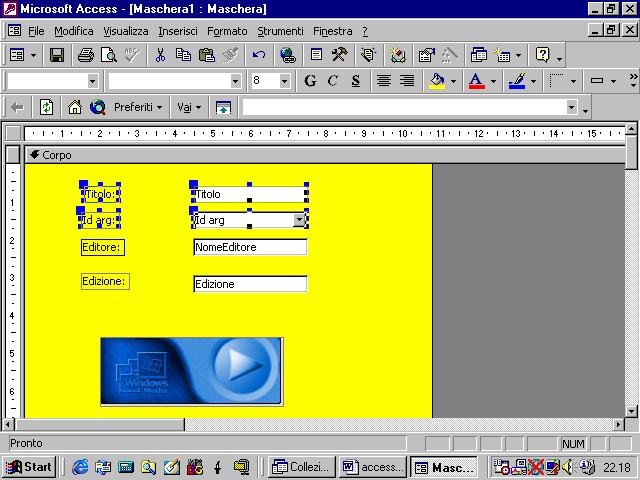Screen dimensions: 640x480
Task: Click the Corpo section bar
Action: pos(325,155)
